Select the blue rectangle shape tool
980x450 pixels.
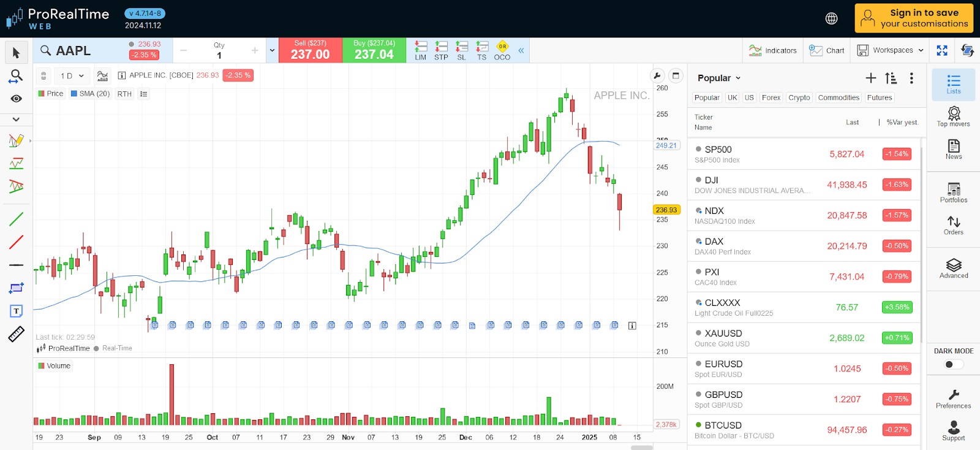(x=16, y=288)
